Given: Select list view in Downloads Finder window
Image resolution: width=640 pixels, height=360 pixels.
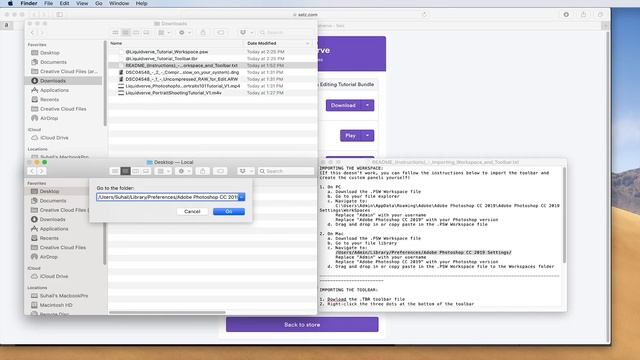Looking at the screenshot, I should [x=126, y=32].
